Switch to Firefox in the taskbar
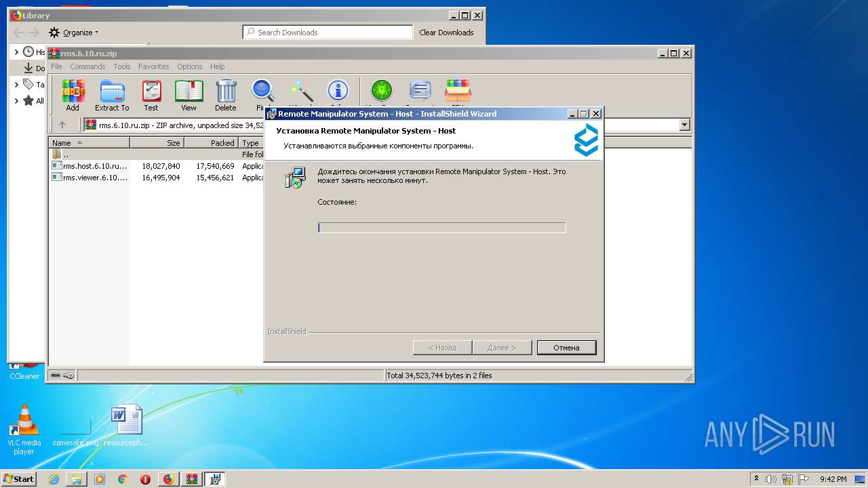 168,479
